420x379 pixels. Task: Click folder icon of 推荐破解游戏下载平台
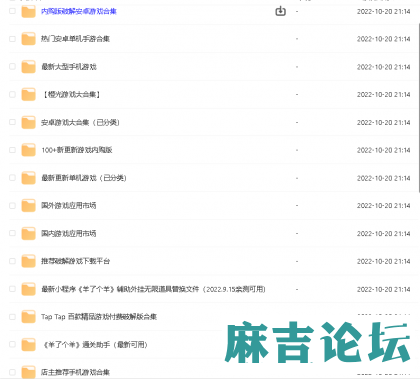tap(28, 261)
